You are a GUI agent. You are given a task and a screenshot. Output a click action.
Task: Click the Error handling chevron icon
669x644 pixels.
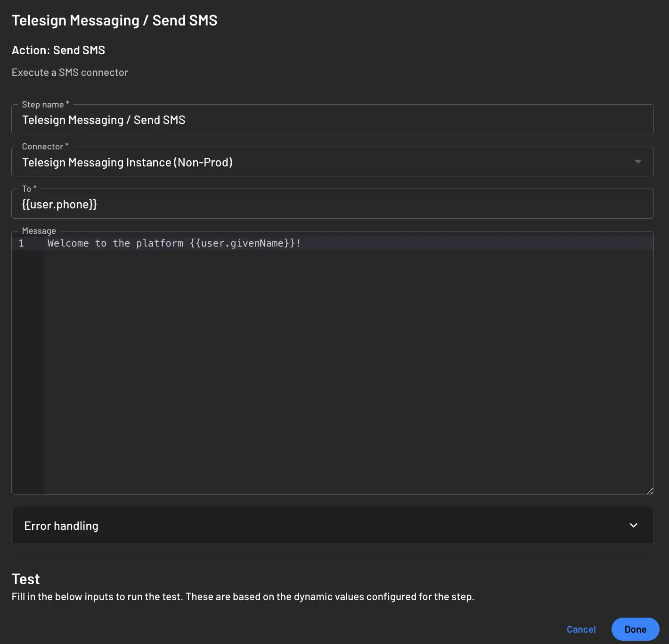point(634,525)
